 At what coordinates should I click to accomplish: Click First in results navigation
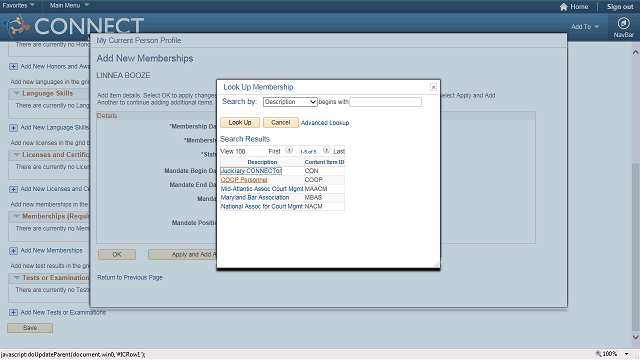coord(274,151)
